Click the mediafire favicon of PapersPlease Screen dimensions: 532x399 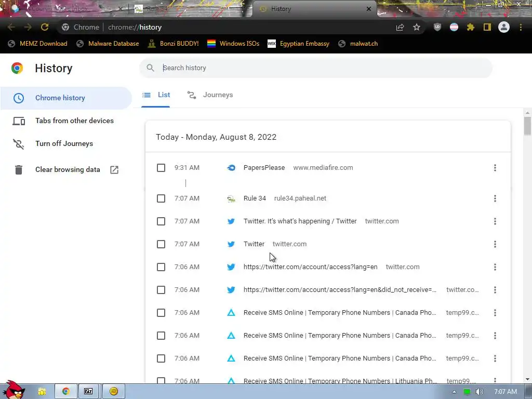231,168
